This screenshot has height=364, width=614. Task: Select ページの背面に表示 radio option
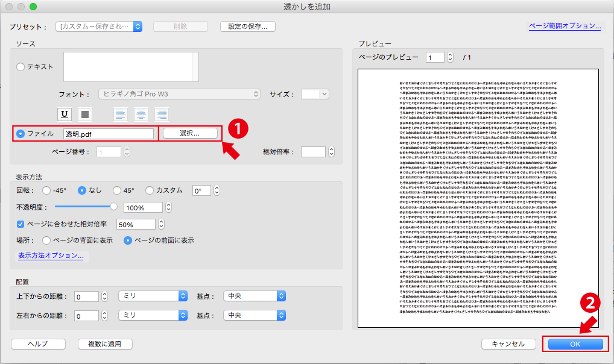point(46,240)
